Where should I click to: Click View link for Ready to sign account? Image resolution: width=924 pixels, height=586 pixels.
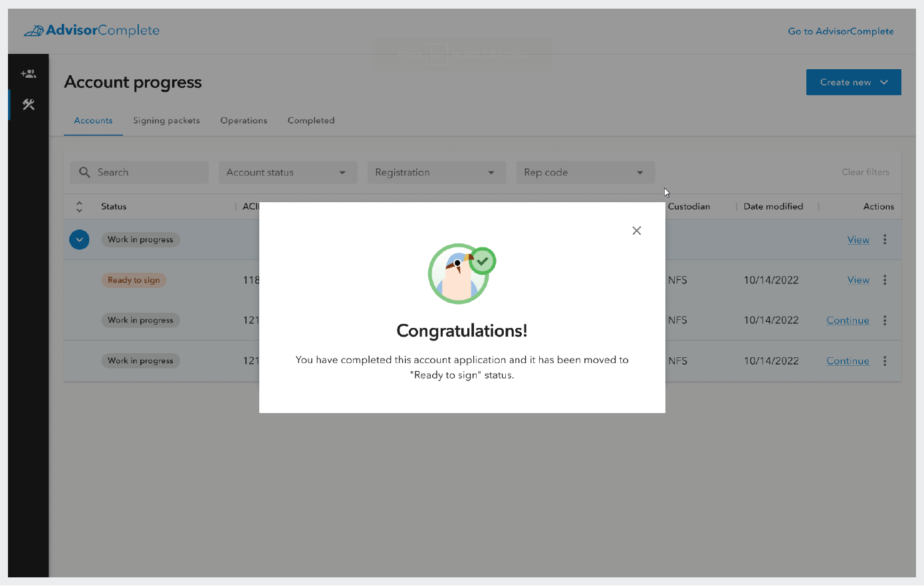(858, 280)
